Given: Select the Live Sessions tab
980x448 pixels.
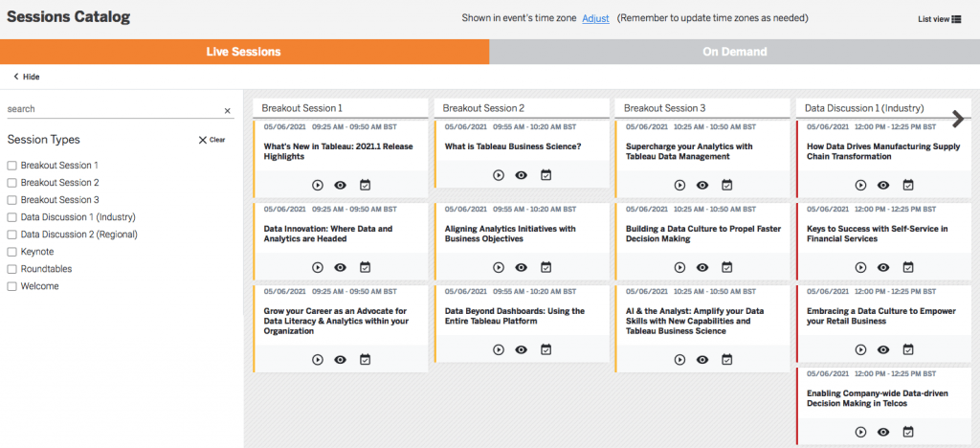Looking at the screenshot, I should 244,52.
